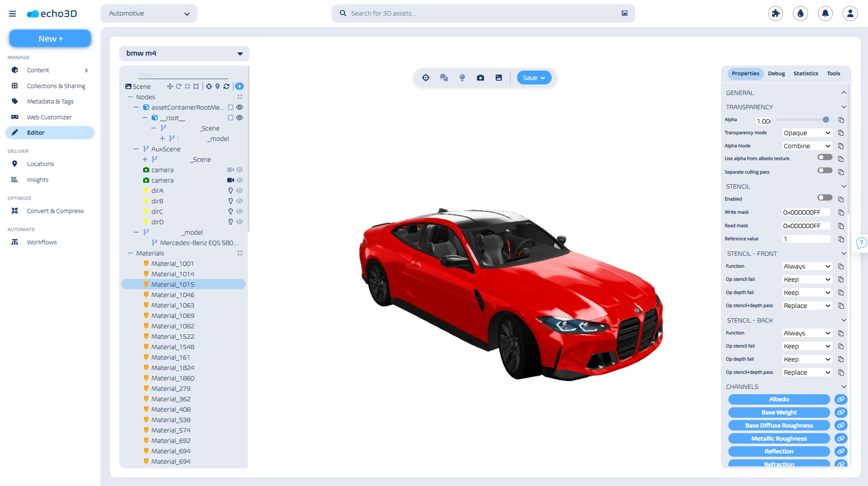The height and width of the screenshot is (486, 868).
Task: Switch to the Tools tab
Action: [x=833, y=73]
